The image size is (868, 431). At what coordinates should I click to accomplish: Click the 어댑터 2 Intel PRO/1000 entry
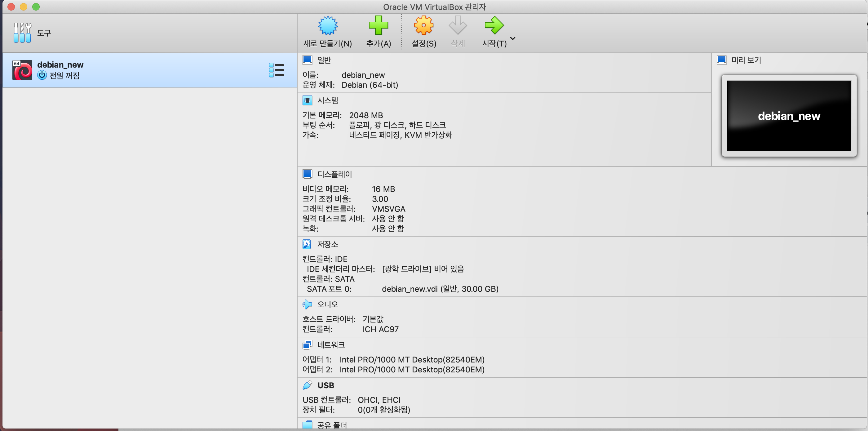[412, 369]
